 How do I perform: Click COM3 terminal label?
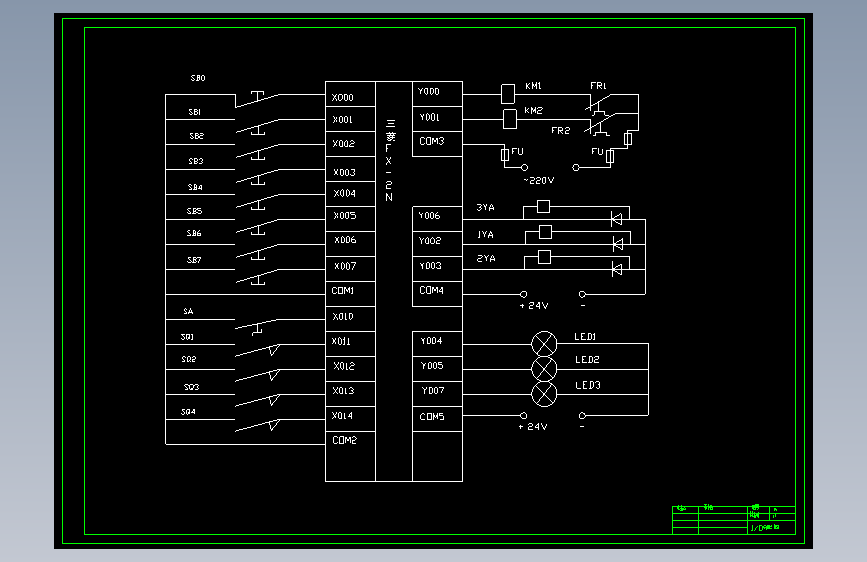pos(432,142)
